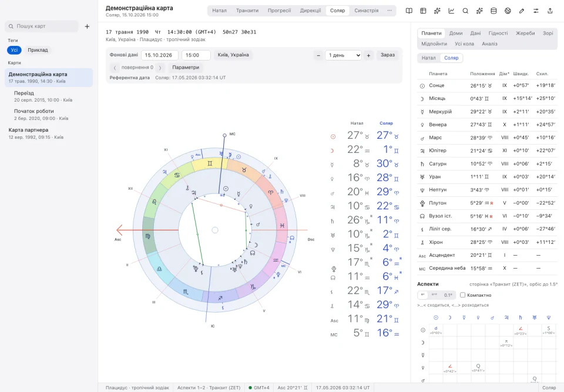Open the sliders settings icon

[x=536, y=11]
